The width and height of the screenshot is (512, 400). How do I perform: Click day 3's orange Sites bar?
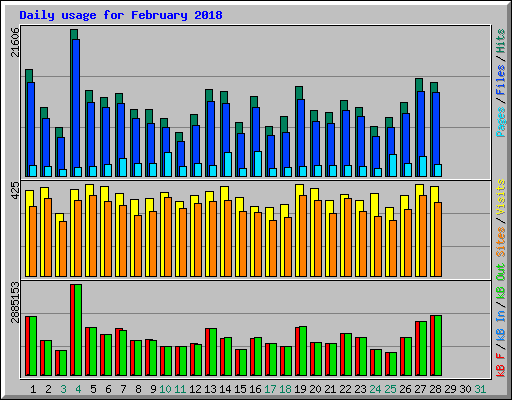click(x=63, y=249)
